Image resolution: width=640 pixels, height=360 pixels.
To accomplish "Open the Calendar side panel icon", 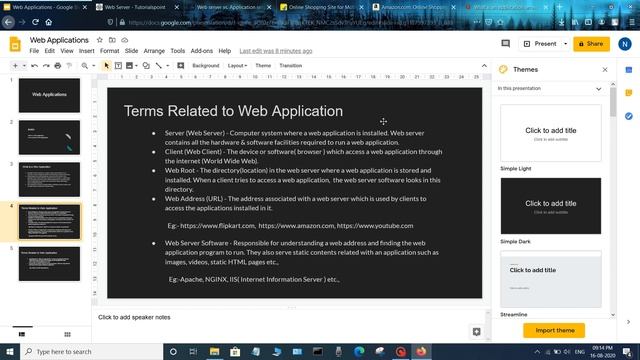I will 629,70.
